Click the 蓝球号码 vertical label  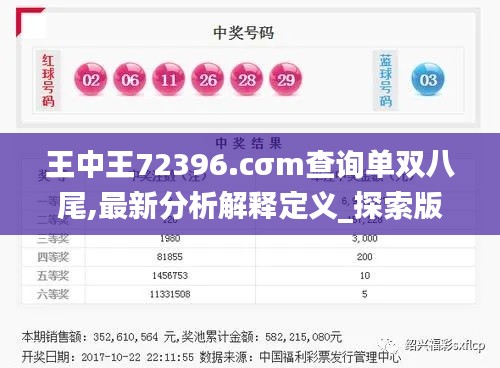point(386,80)
